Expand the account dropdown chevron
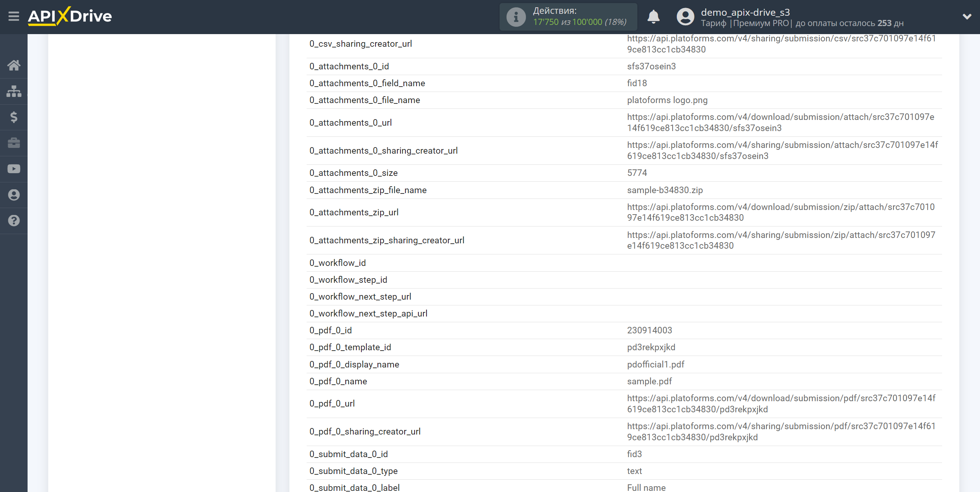 tap(967, 16)
